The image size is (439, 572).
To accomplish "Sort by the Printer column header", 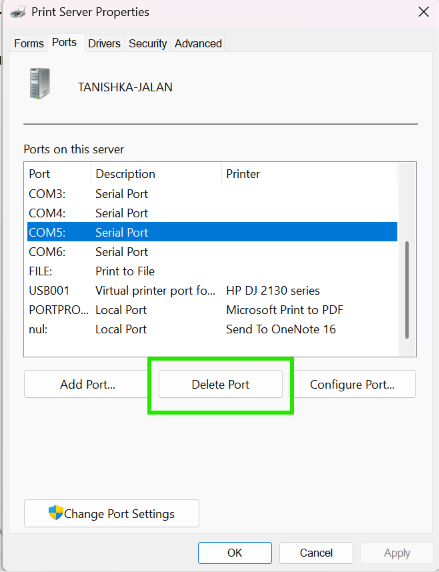I will (x=309, y=174).
